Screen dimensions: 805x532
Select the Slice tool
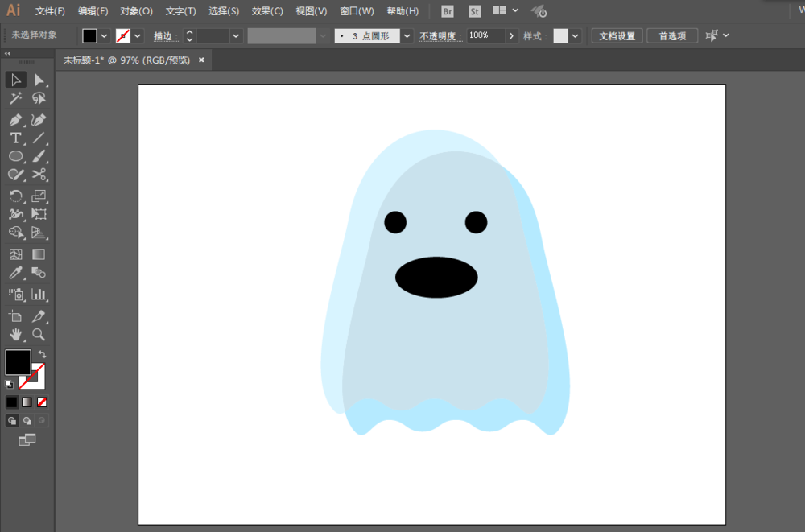click(39, 316)
